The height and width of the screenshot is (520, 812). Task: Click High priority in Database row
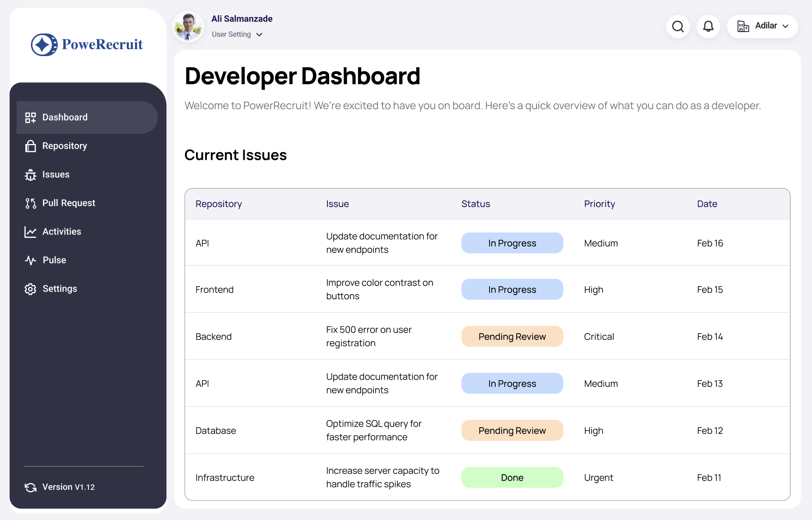[593, 431]
